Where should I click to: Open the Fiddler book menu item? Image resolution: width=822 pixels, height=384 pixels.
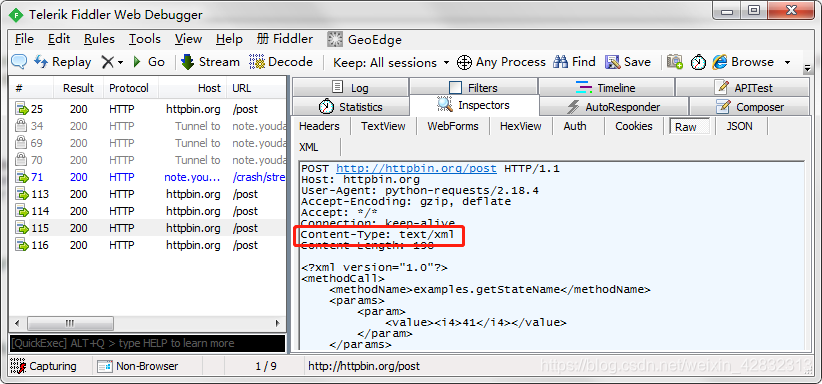coord(285,39)
